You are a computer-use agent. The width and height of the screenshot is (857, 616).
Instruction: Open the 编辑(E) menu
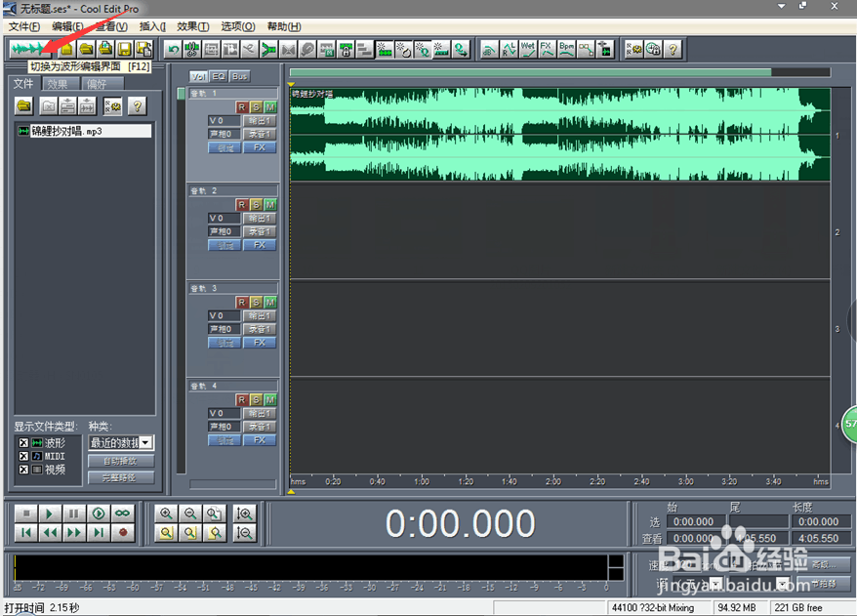[x=67, y=26]
